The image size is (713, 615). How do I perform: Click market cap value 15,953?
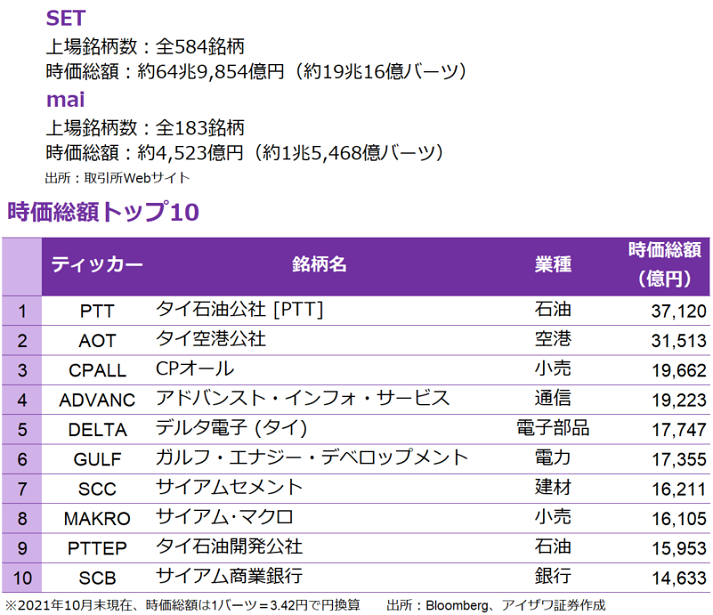[678, 549]
